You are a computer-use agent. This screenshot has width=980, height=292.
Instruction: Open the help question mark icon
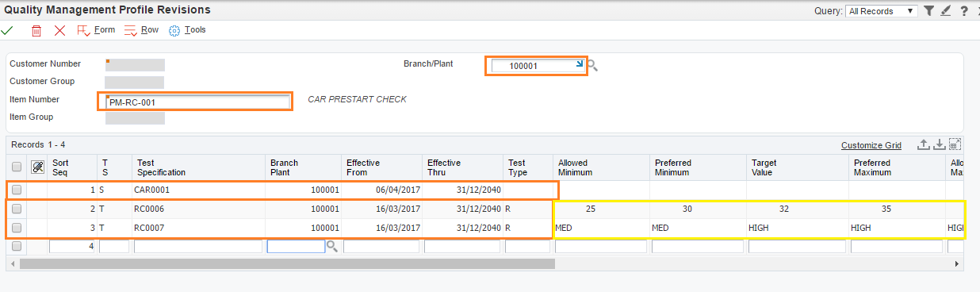coord(963,11)
